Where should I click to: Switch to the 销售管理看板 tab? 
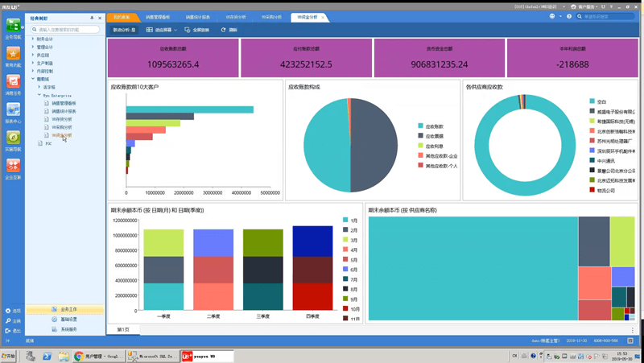157,17
